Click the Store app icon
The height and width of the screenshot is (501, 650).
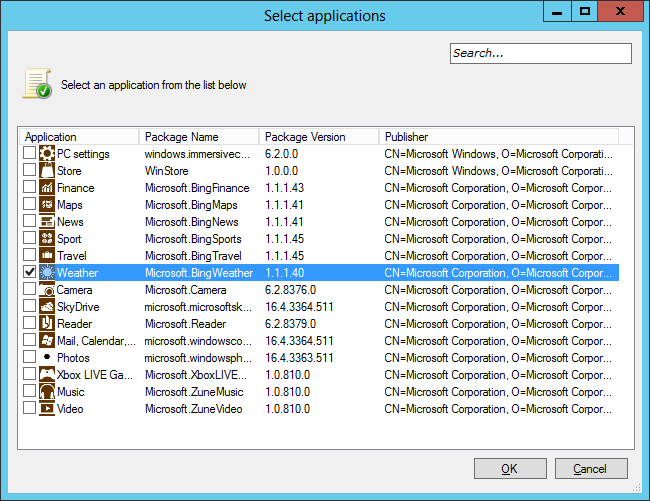pyautogui.click(x=47, y=171)
